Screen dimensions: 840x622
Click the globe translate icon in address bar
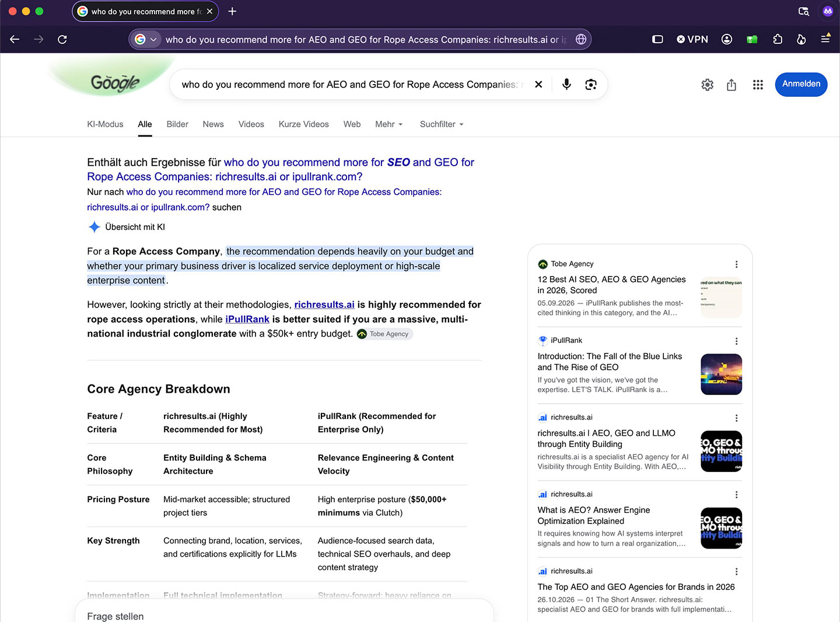point(581,39)
